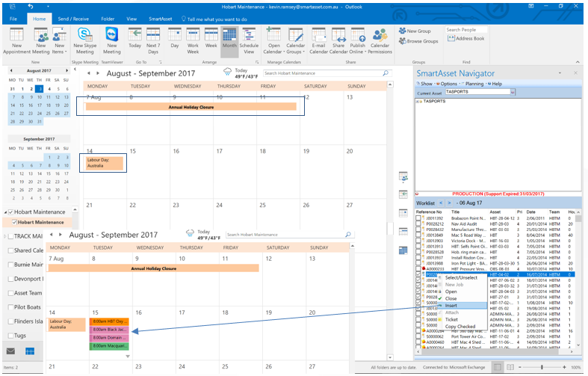Choose Ticket in context menu
Screen dimensions: 588x376
tap(462, 319)
